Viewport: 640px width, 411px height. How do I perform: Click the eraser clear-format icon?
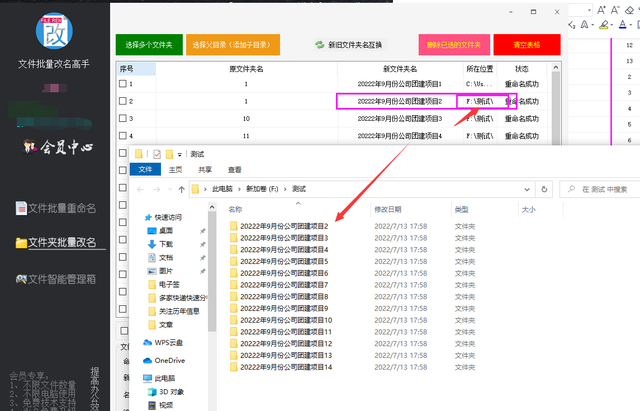coord(629,10)
